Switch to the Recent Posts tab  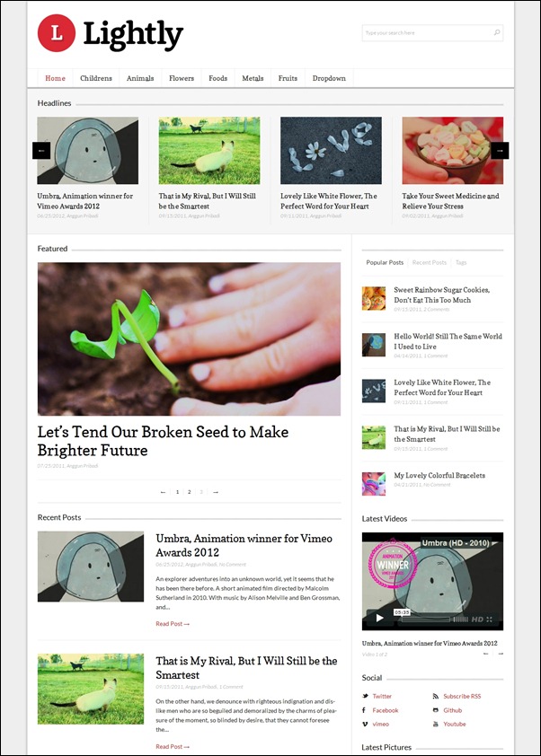[429, 262]
